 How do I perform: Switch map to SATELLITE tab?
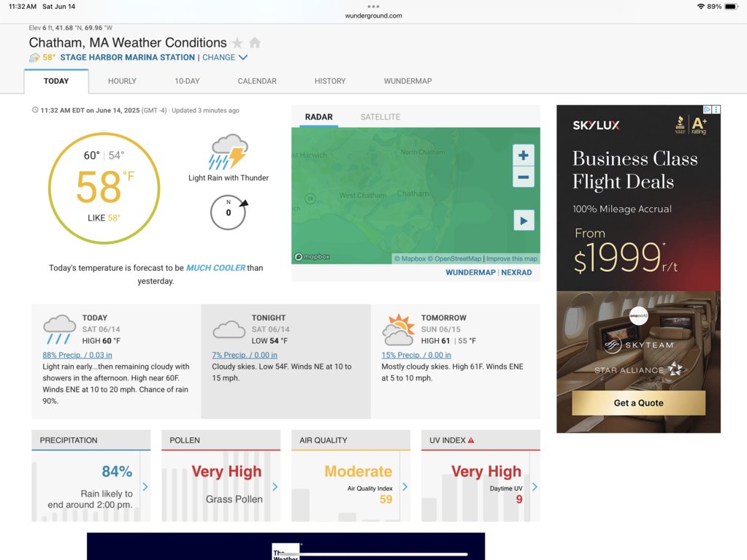tap(380, 117)
